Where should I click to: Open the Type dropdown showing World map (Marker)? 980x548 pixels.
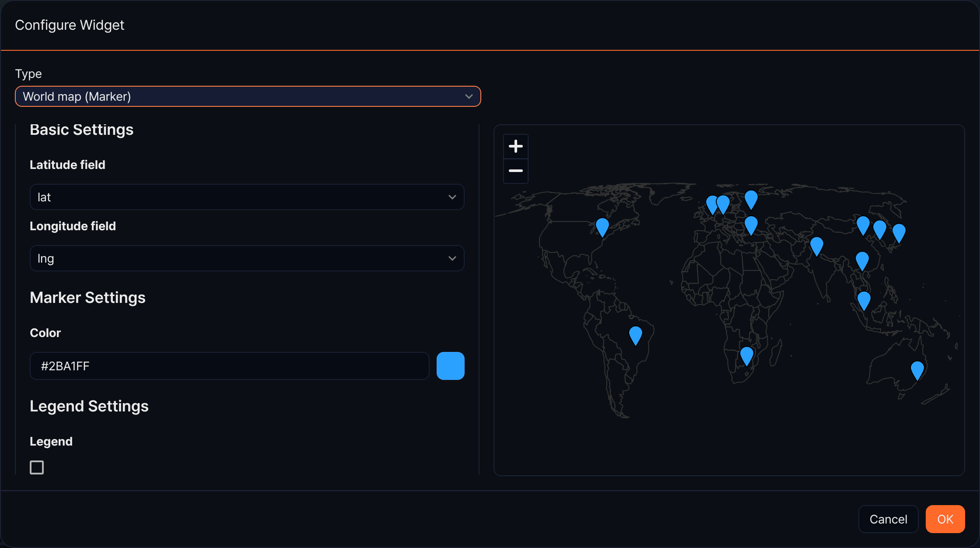(248, 96)
